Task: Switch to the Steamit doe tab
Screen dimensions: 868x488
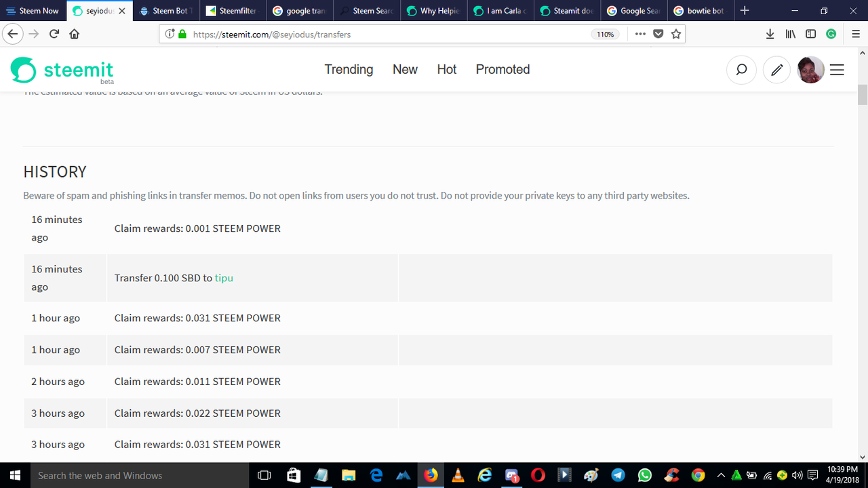Action: 566,11
